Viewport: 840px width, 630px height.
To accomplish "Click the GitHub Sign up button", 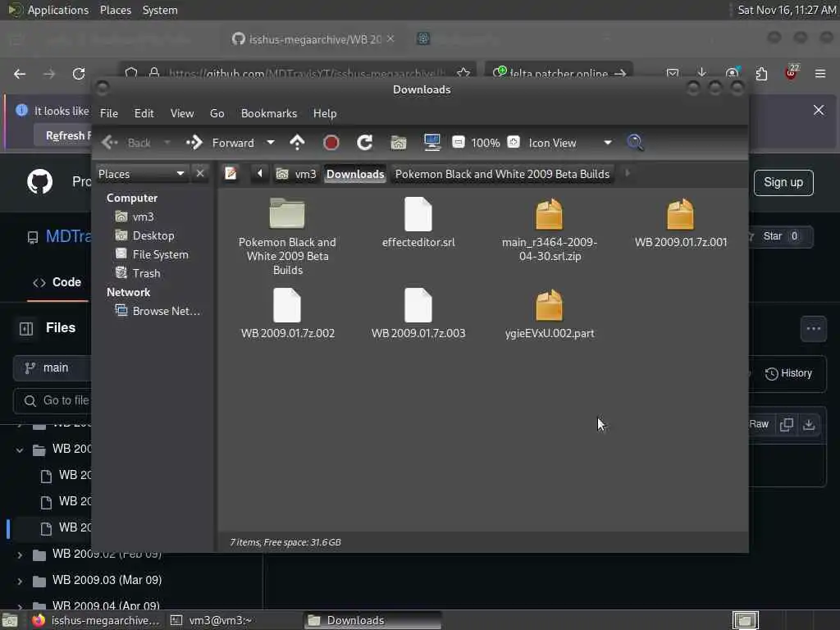I will click(x=783, y=182).
